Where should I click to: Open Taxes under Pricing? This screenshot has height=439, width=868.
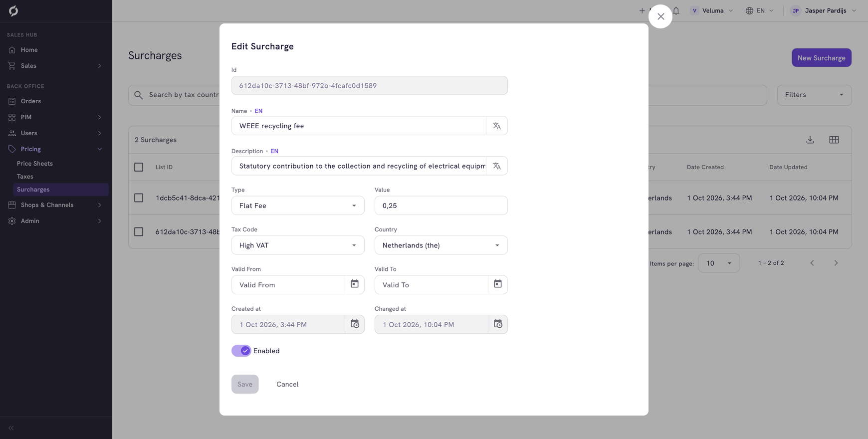pos(25,177)
